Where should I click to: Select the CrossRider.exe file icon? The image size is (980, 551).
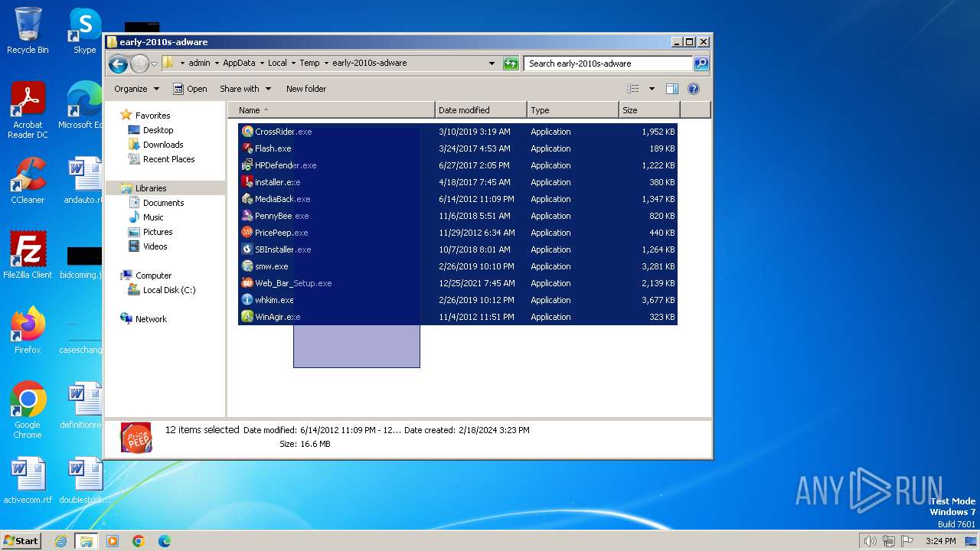(247, 132)
